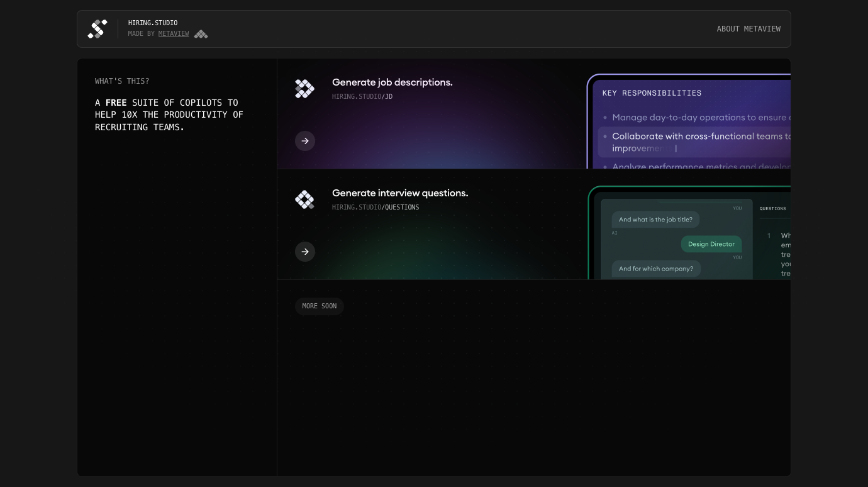Open HIRING.STUDIO/QUESTIONS
The height and width of the screenshot is (487, 868).
[376, 207]
